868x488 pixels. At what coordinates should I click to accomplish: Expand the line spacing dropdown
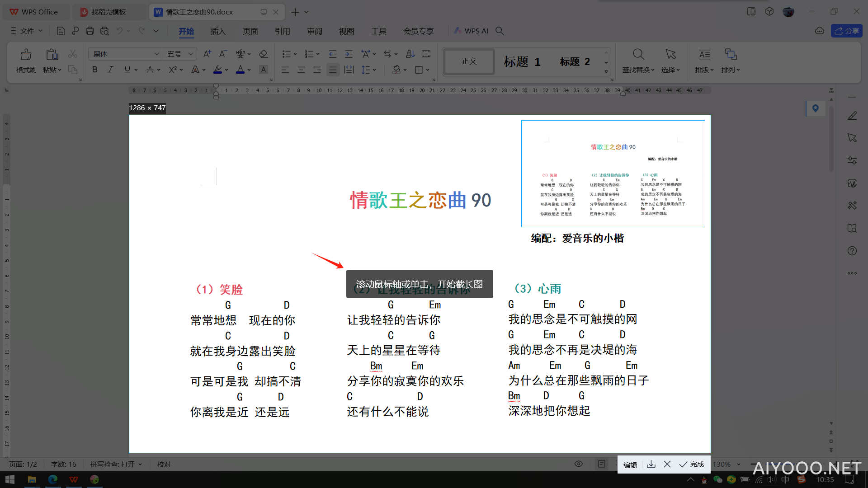[374, 70]
